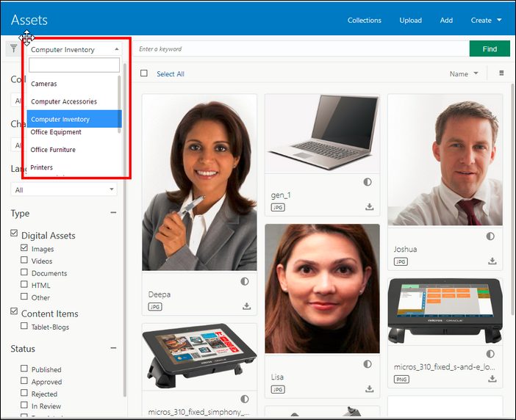Click the filter panel scrollbar
516x420 pixels.
tap(125, 230)
